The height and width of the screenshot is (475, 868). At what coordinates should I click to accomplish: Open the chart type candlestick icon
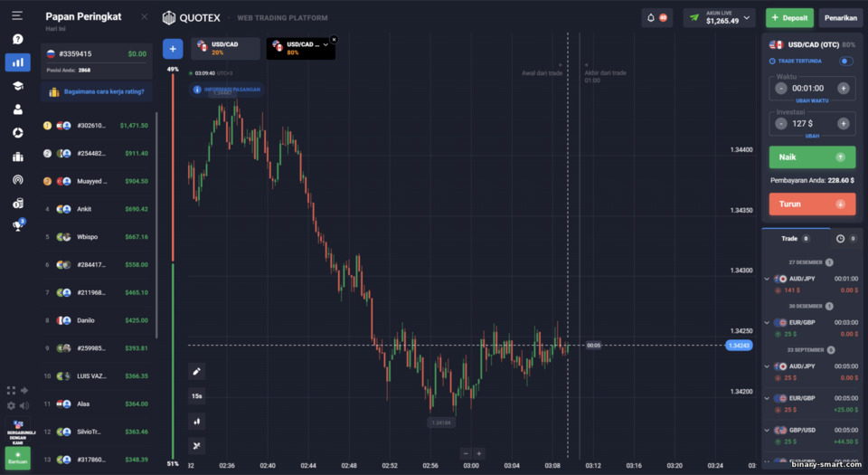196,422
